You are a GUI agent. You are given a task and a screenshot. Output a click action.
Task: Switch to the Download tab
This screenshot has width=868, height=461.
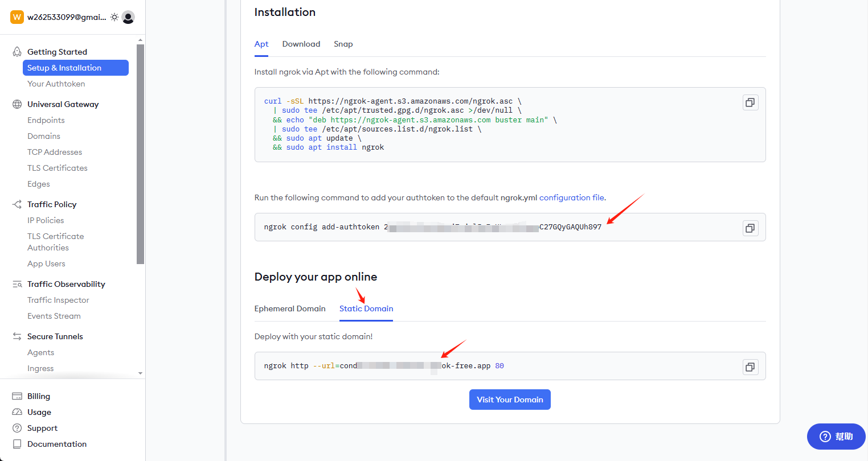pyautogui.click(x=301, y=44)
